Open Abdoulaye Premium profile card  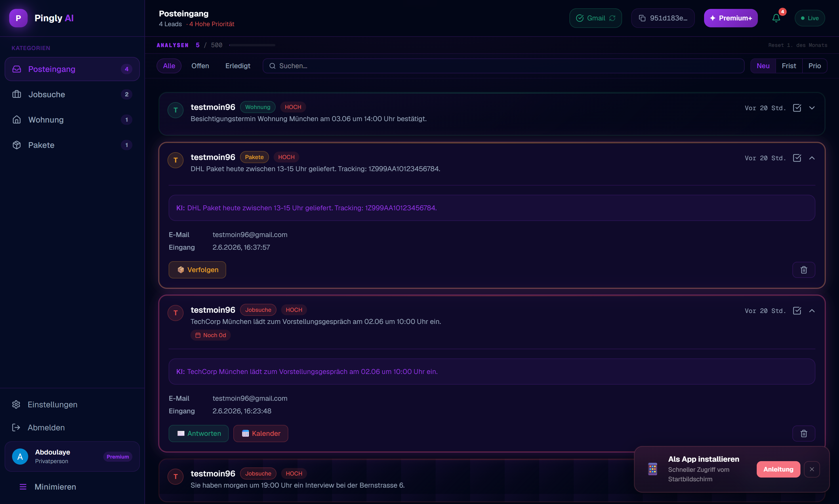coord(72,457)
